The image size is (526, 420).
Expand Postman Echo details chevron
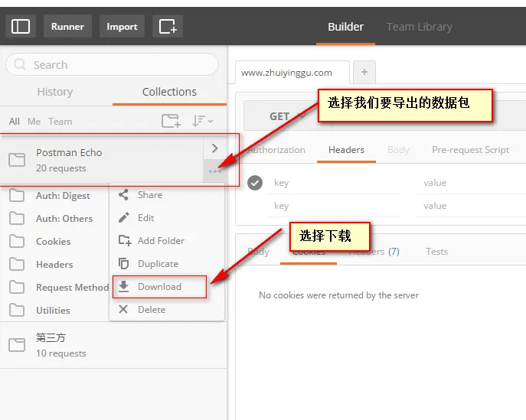tap(214, 148)
